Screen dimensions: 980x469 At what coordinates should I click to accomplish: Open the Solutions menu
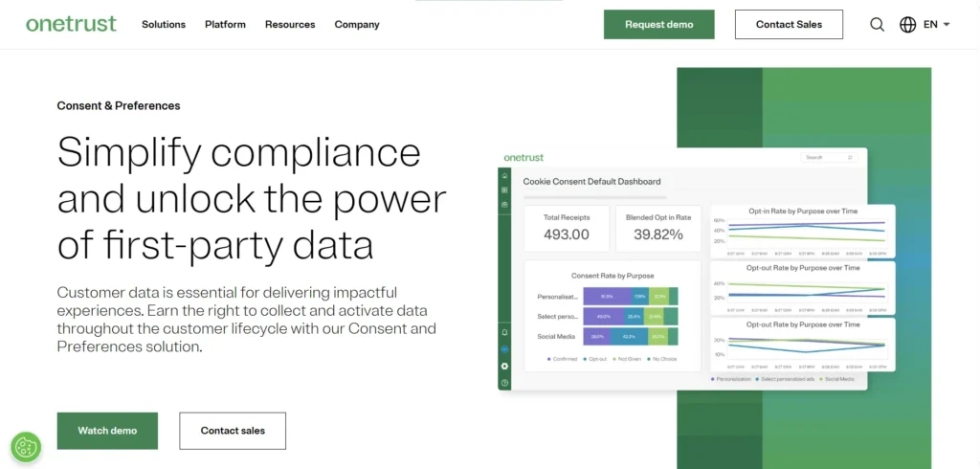click(164, 24)
